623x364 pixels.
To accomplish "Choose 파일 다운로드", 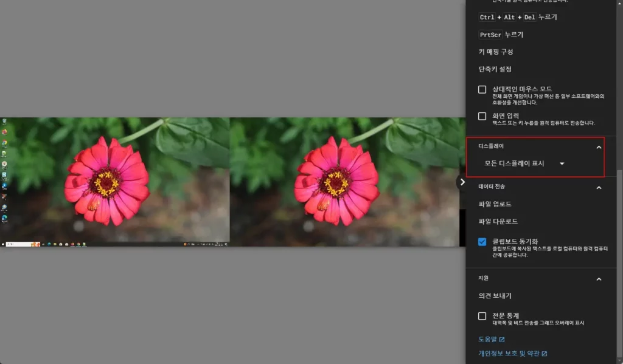I will tap(498, 221).
